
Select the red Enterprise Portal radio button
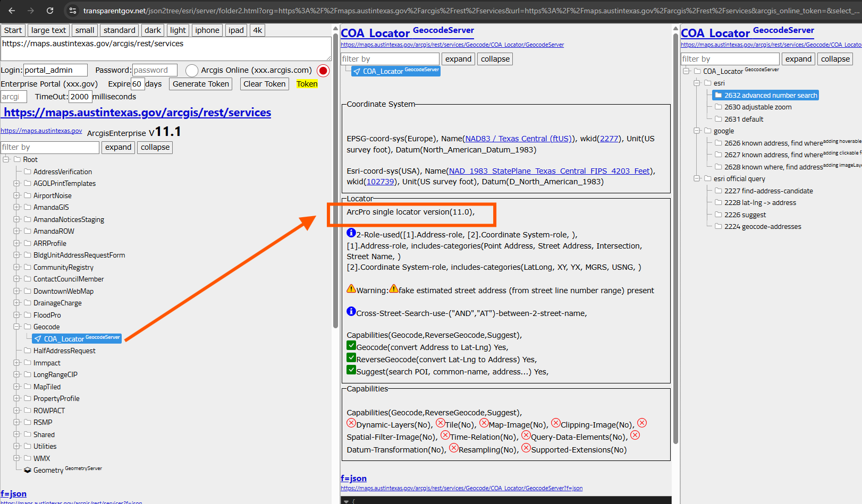pos(323,71)
